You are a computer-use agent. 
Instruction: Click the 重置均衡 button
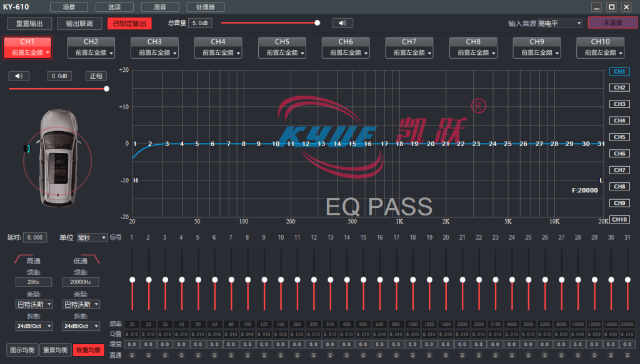click(55, 350)
